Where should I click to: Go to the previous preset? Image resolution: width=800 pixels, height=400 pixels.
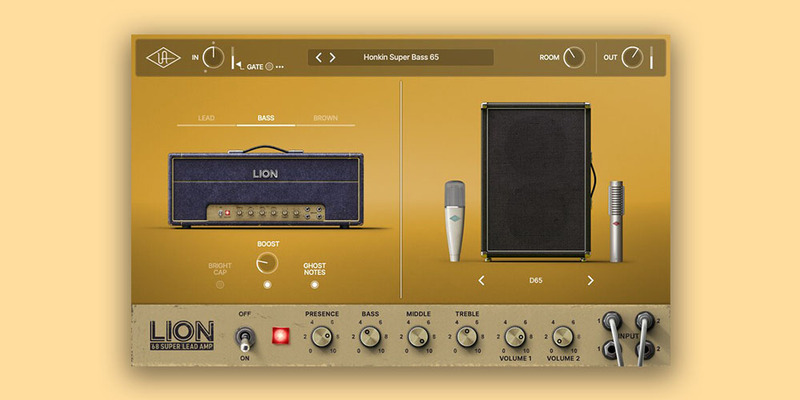(319, 57)
